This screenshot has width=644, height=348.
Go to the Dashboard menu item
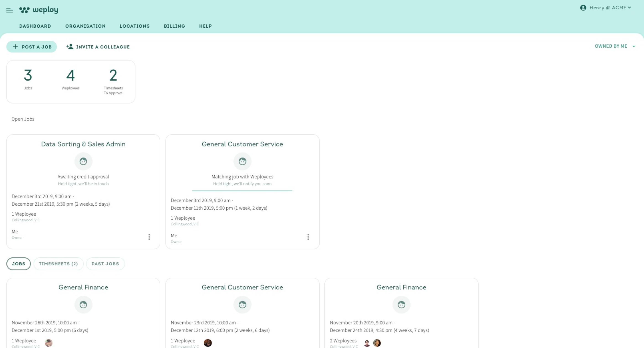coord(35,26)
